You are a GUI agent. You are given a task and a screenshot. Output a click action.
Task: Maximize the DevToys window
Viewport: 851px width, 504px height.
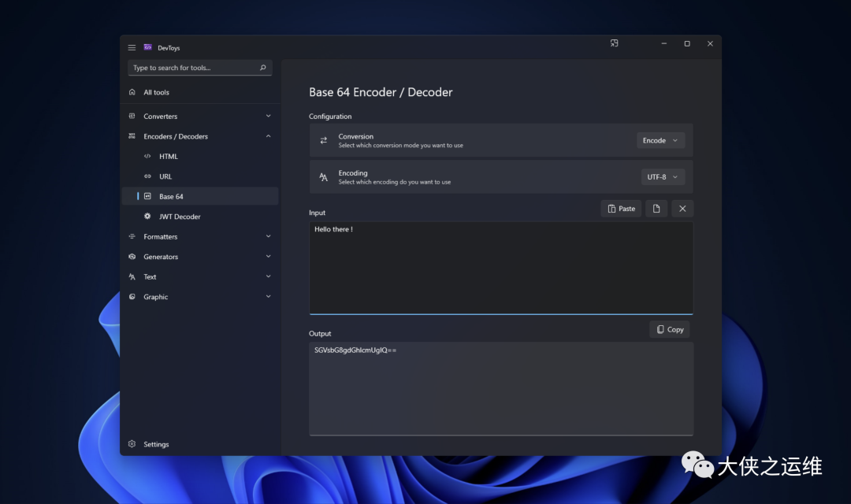point(687,43)
